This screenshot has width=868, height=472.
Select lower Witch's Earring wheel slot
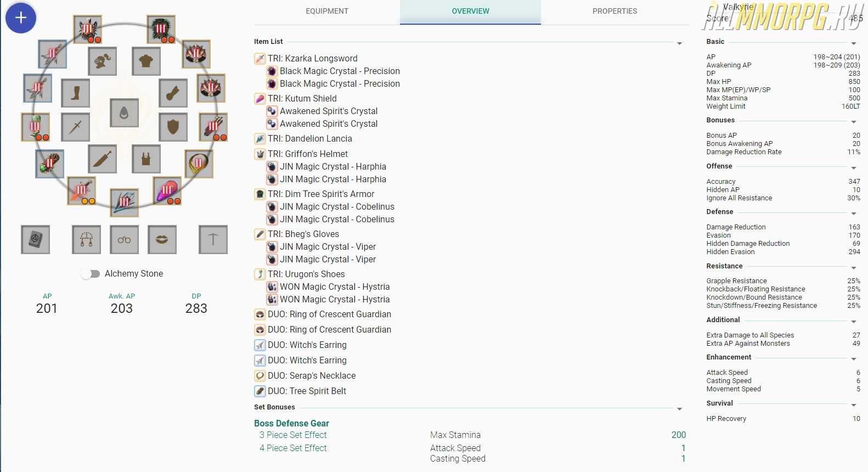pos(38,88)
